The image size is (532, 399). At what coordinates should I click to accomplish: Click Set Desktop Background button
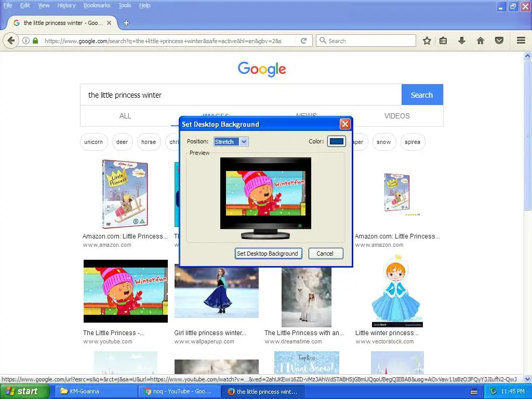tap(268, 254)
